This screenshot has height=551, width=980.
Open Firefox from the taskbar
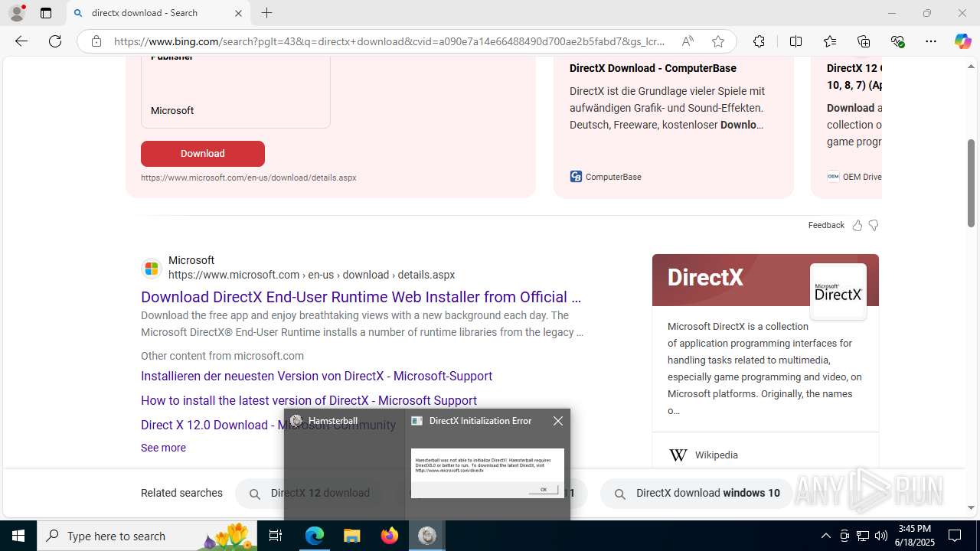point(390,536)
